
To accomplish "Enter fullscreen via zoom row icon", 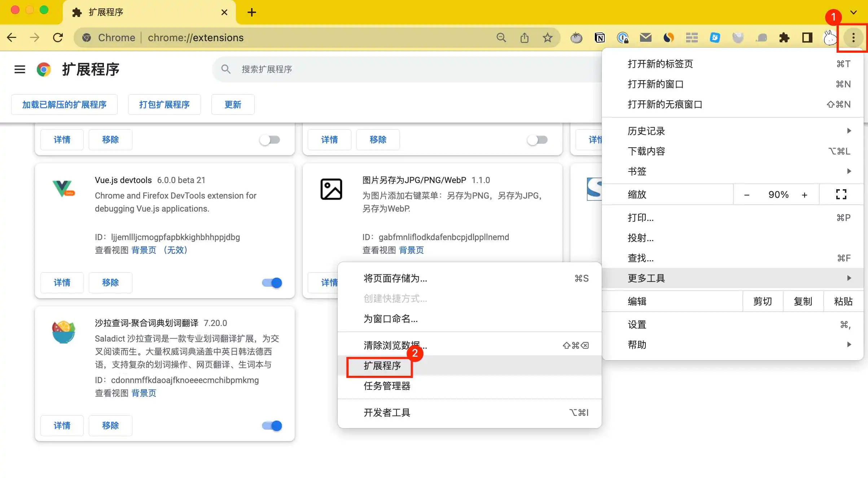I will click(x=841, y=195).
